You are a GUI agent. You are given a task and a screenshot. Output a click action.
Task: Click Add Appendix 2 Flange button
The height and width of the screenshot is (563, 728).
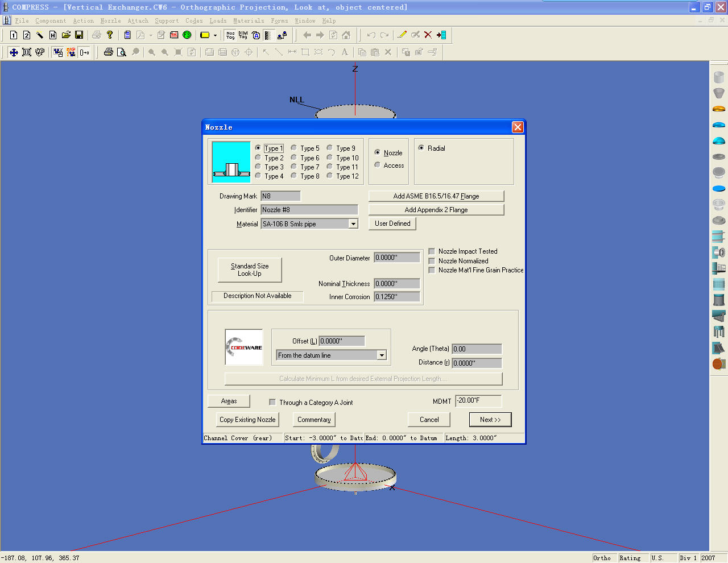[436, 210]
